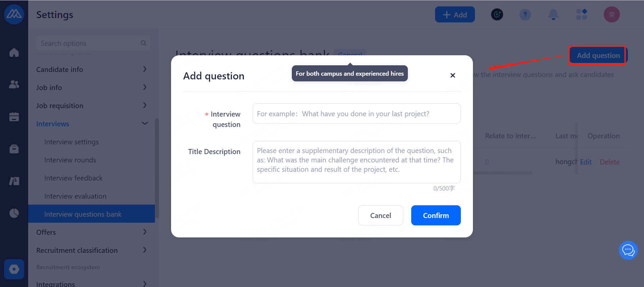Click the home icon in left sidebar

click(x=14, y=53)
